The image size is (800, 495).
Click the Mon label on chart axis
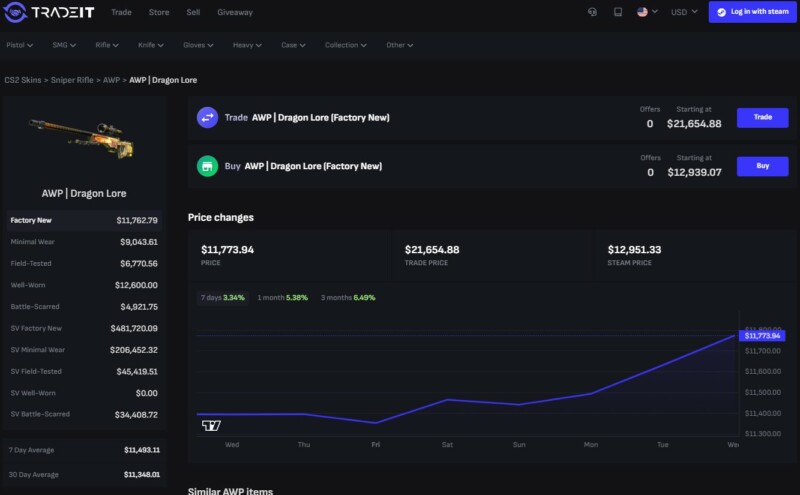[591, 444]
